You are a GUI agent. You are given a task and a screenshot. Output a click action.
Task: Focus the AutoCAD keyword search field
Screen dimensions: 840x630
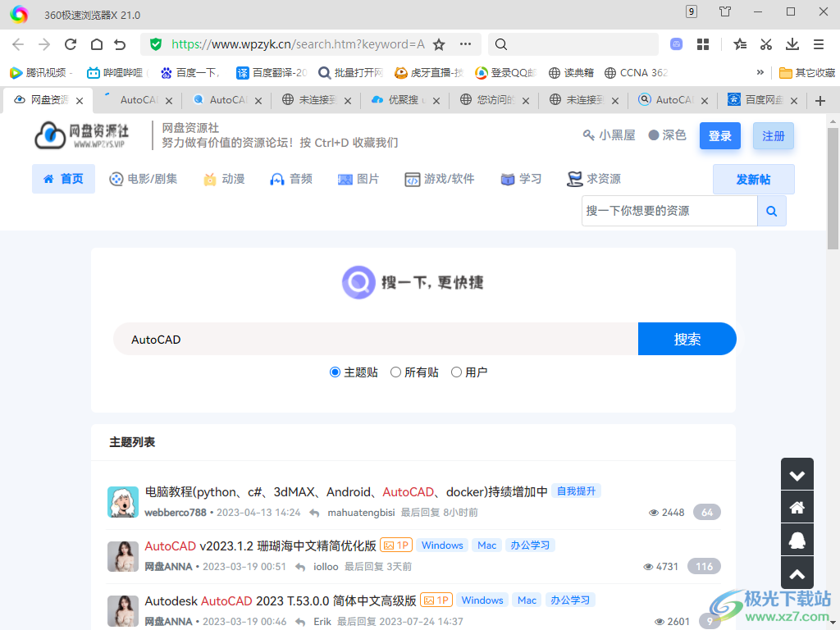pyautogui.click(x=376, y=339)
